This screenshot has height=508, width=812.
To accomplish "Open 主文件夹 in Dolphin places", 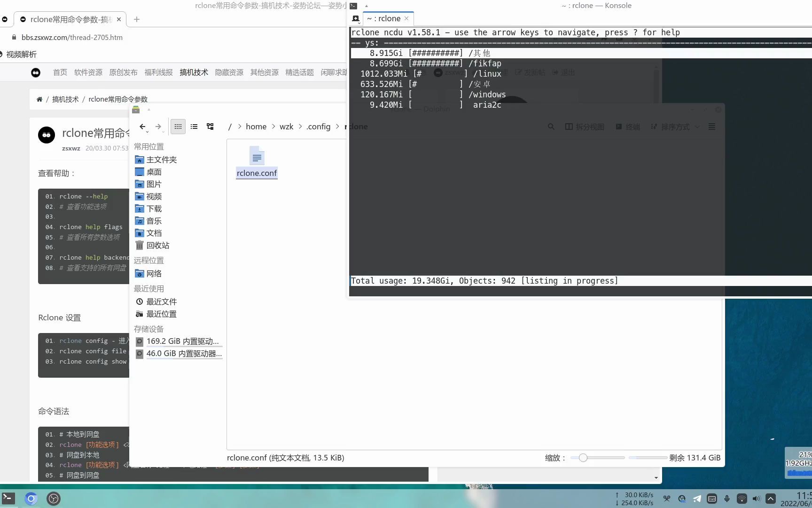I will [156, 159].
